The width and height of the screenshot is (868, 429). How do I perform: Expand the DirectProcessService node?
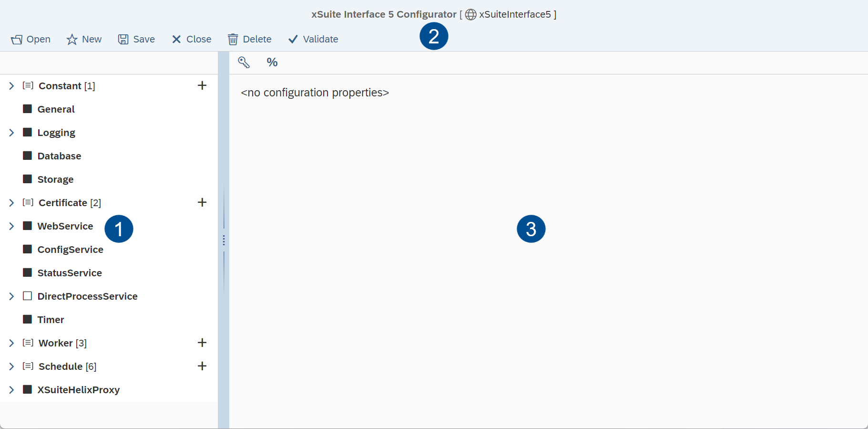(x=11, y=296)
